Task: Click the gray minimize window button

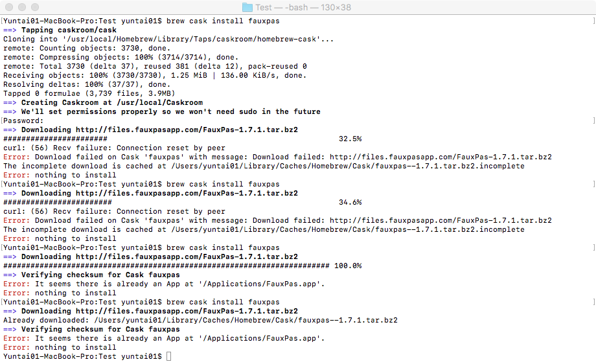Action: pyautogui.click(x=22, y=7)
